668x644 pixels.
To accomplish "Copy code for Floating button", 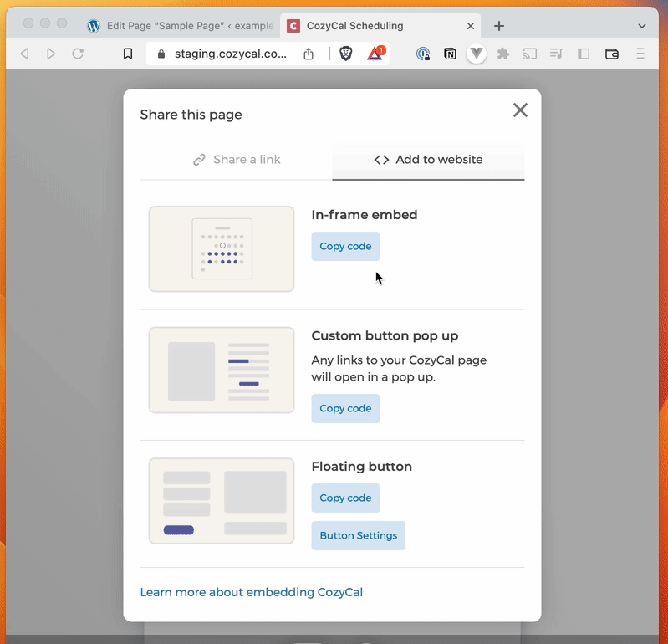I will pyautogui.click(x=345, y=498).
